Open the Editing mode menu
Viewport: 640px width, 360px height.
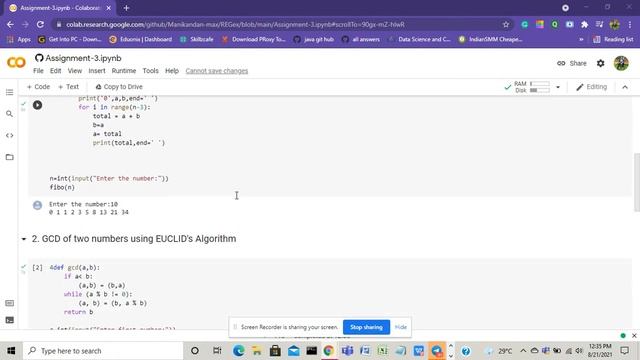point(591,87)
